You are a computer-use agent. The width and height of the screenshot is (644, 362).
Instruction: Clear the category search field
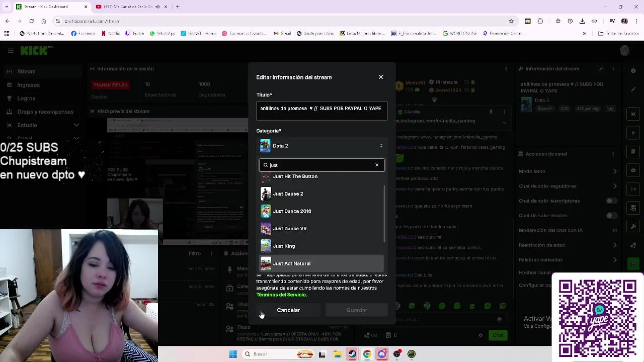[377, 165]
